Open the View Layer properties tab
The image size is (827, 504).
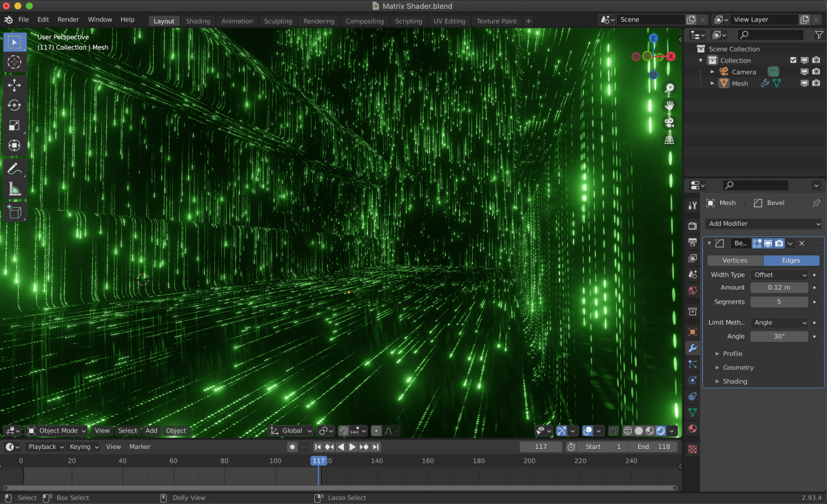tap(693, 258)
